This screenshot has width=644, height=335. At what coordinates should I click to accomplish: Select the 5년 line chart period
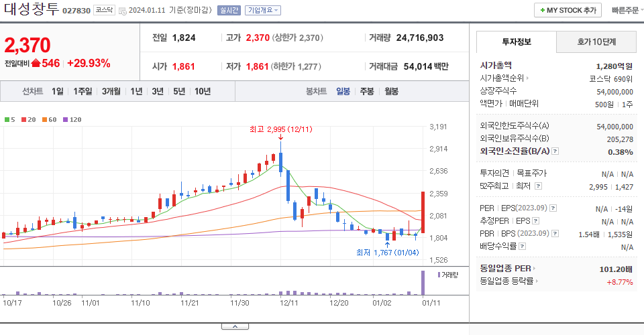179,91
